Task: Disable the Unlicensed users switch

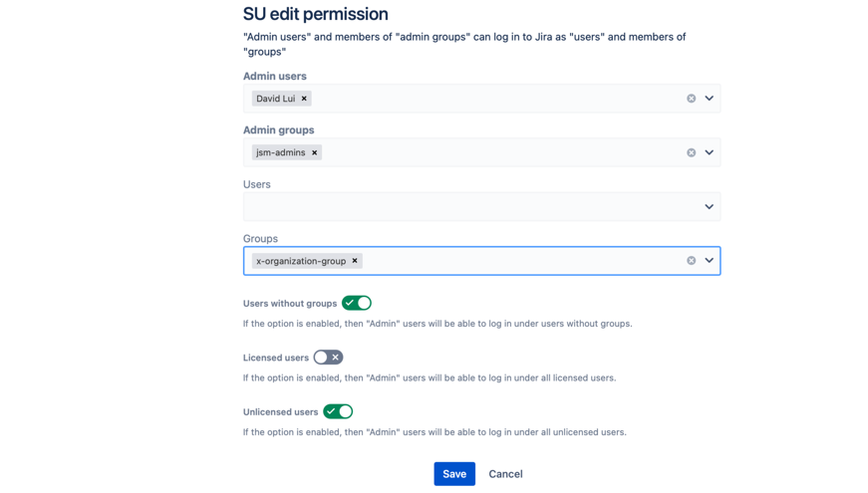Action: tap(338, 411)
